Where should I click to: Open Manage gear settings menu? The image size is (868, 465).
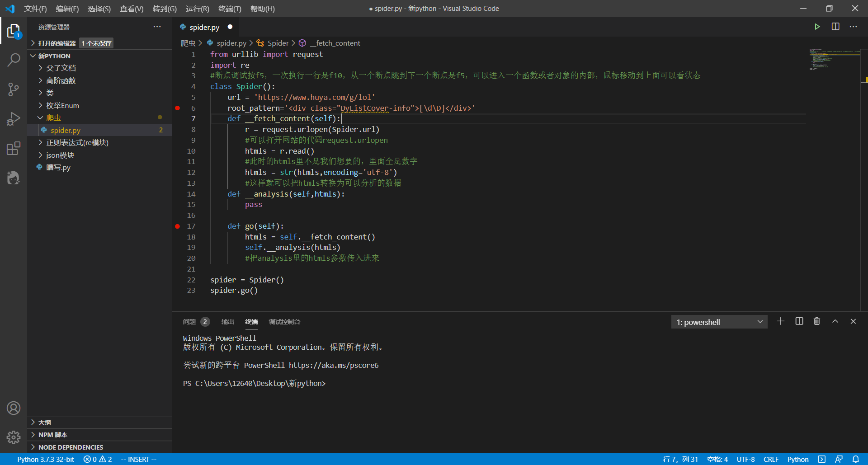[x=14, y=437]
